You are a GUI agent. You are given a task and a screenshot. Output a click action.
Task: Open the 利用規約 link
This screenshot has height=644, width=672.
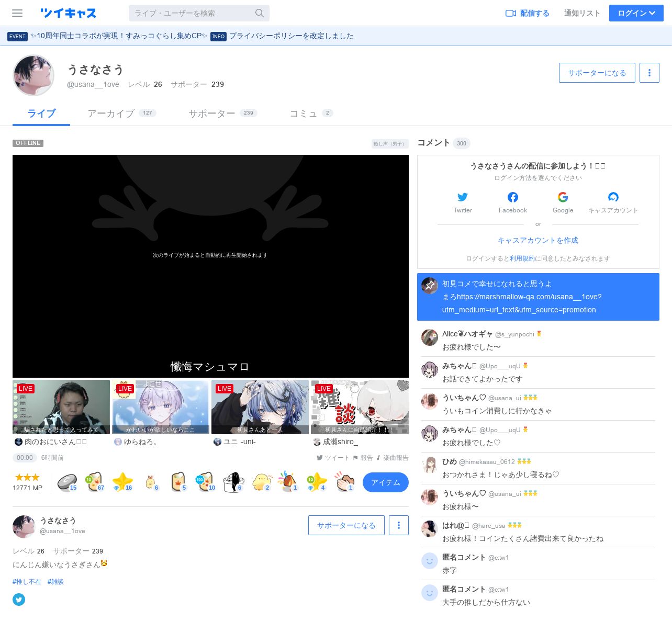[x=522, y=258]
